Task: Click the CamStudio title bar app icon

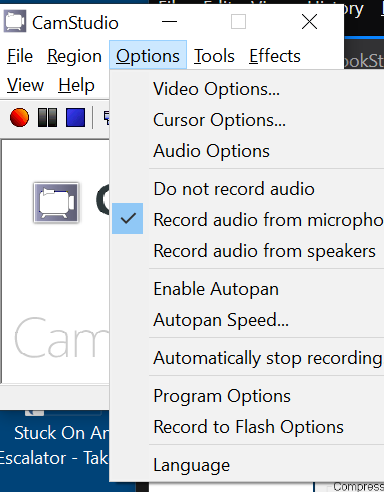Action: pyautogui.click(x=15, y=21)
